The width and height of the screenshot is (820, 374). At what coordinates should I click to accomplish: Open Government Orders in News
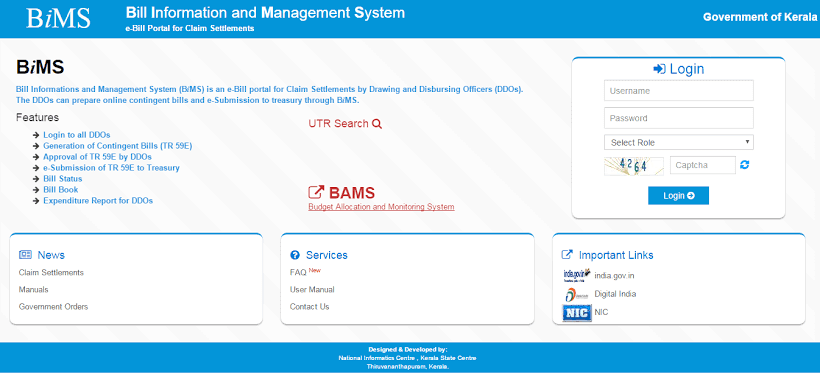point(53,307)
